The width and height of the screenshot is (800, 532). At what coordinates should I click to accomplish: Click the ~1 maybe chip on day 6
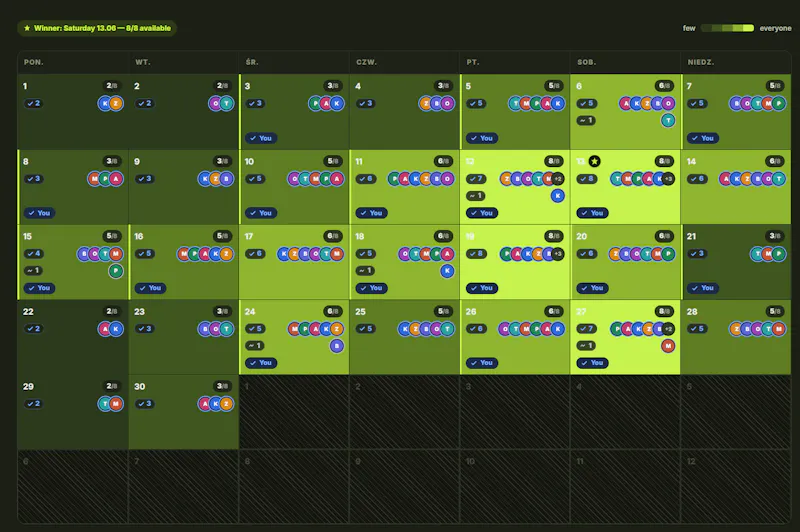click(x=586, y=120)
